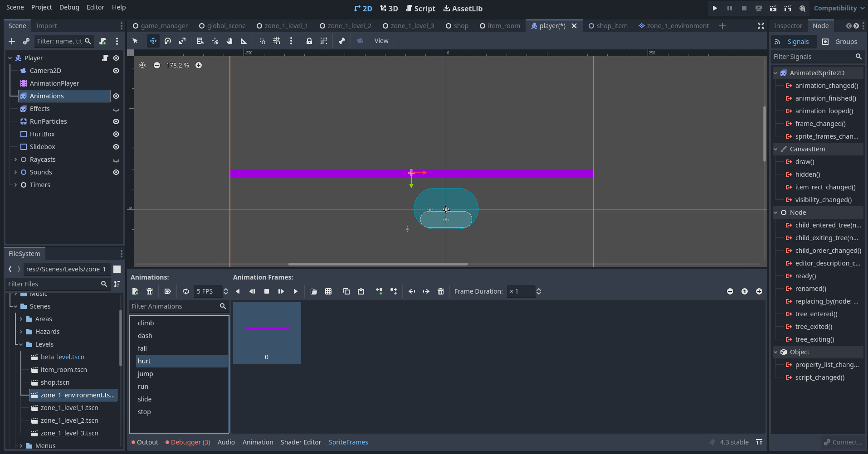Image resolution: width=868 pixels, height=454 pixels.
Task: Lock selected node with padlock icon
Action: [309, 41]
